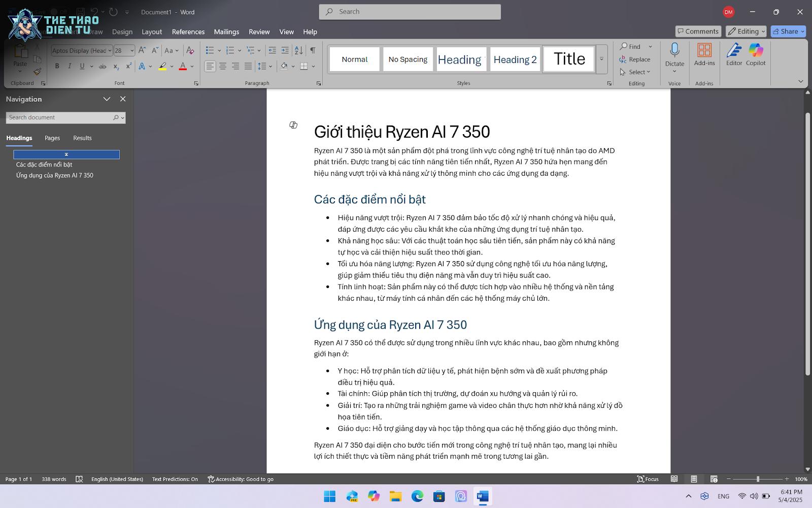Start Dictate microphone
The width and height of the screenshot is (812, 508).
674,50
